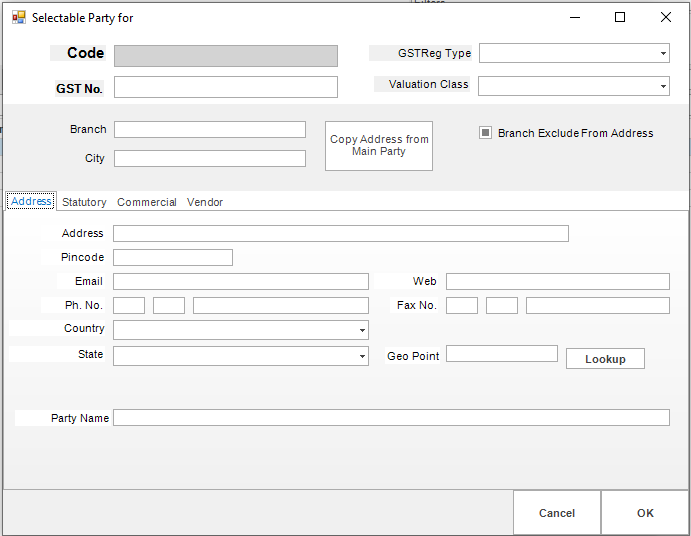Switch to the Statutory tab
Image resolution: width=691 pixels, height=536 pixels.
pyautogui.click(x=84, y=202)
